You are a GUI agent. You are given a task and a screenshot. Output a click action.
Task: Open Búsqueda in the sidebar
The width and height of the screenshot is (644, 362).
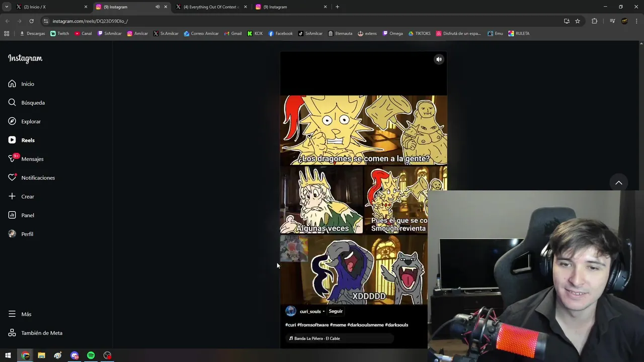26,103
